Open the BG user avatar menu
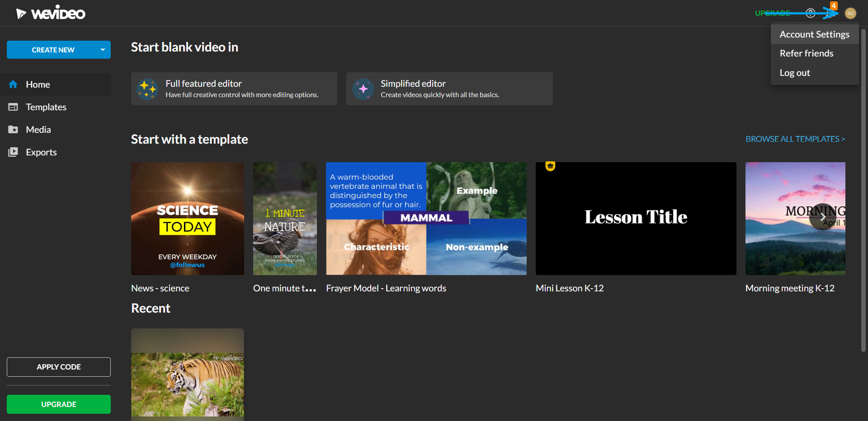This screenshot has width=868, height=421. (x=850, y=13)
